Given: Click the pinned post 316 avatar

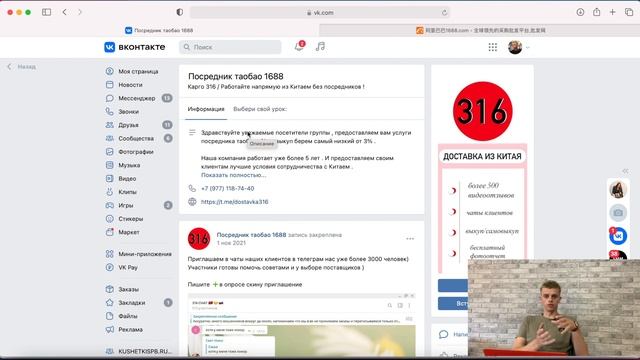Looking at the screenshot, I should pos(199,239).
